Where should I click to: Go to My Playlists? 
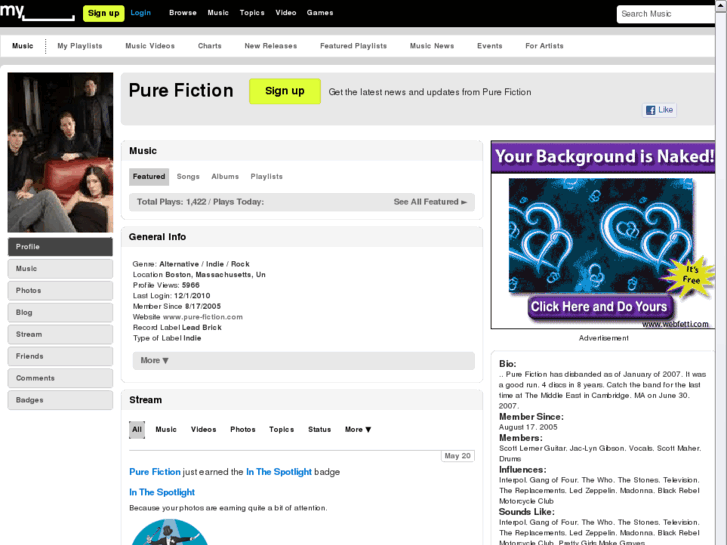(x=80, y=46)
